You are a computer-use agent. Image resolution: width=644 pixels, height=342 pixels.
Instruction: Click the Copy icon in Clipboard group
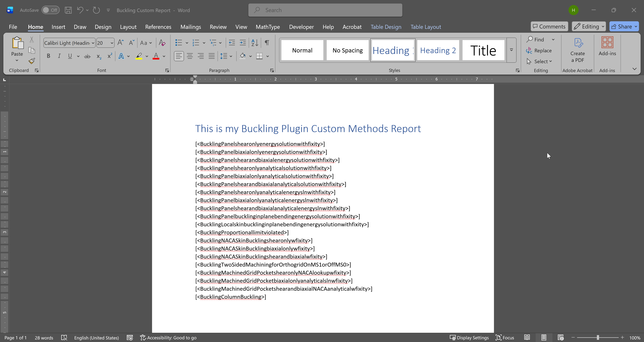click(x=32, y=50)
